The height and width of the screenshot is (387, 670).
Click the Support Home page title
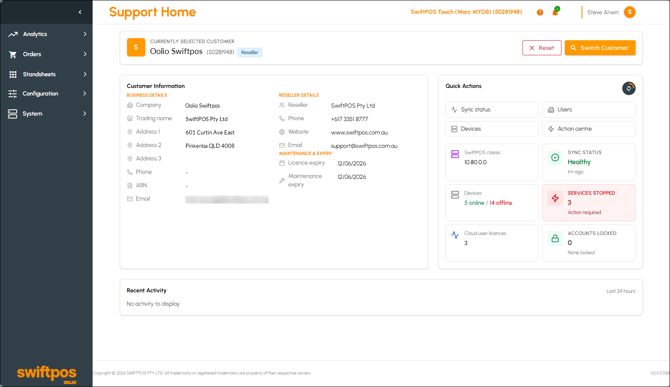153,12
